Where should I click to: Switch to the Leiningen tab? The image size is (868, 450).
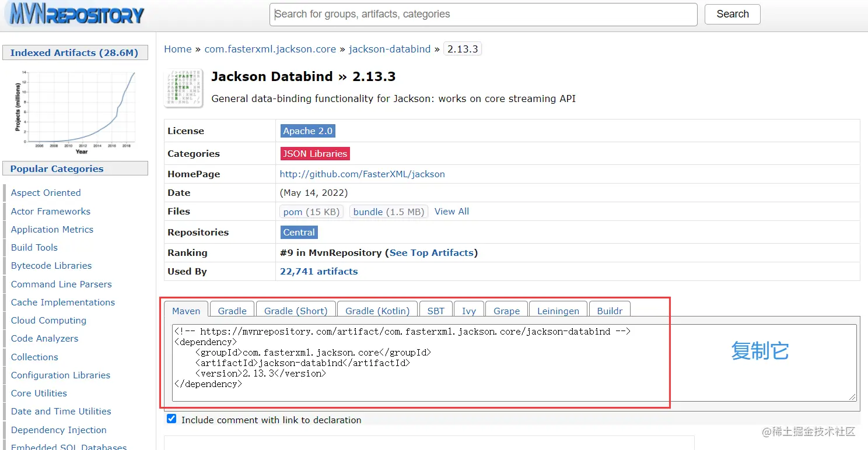(x=558, y=311)
